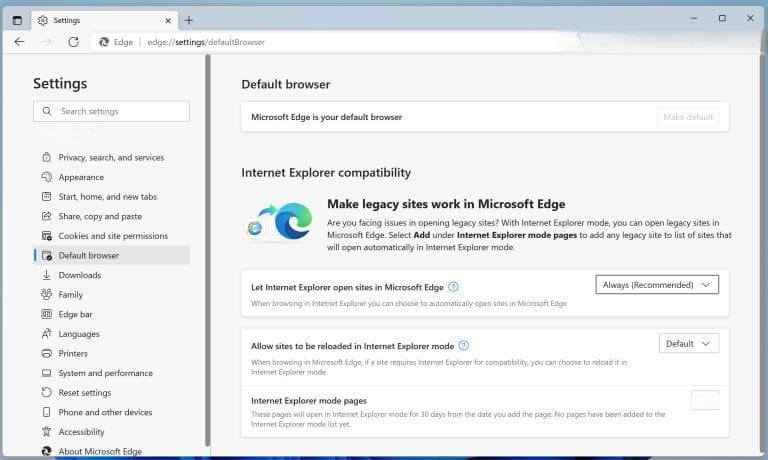Screen dimensions: 768x460
Task: Open Languages settings
Action: pos(79,334)
